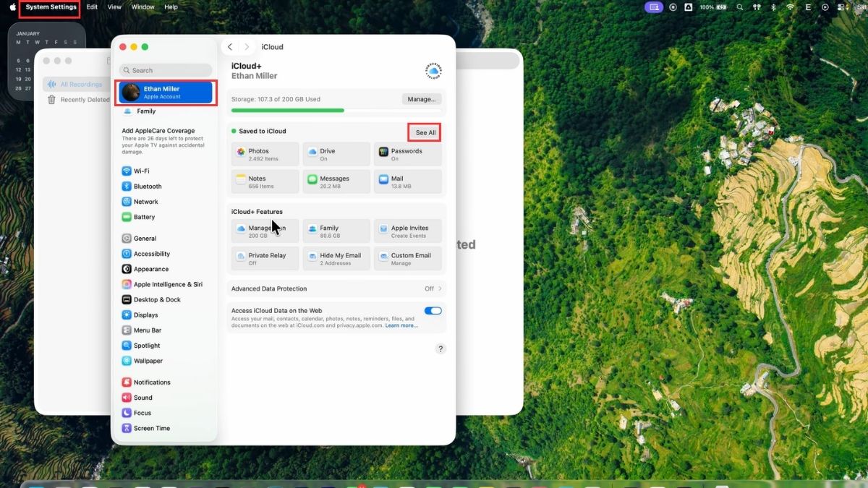Open the Family 80.6 GB tile

[336, 231]
